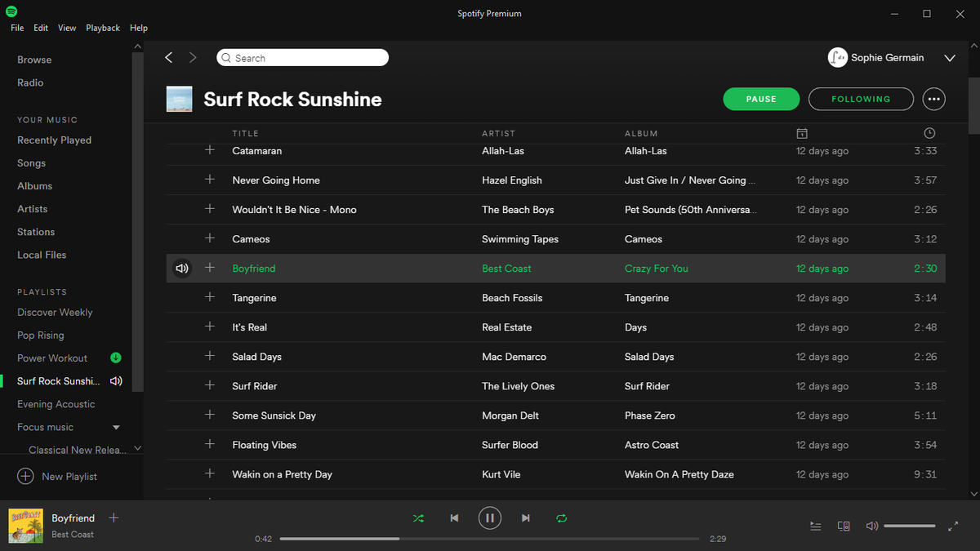This screenshot has width=980, height=551.
Task: Toggle shuffle playback mode
Action: coord(418,518)
